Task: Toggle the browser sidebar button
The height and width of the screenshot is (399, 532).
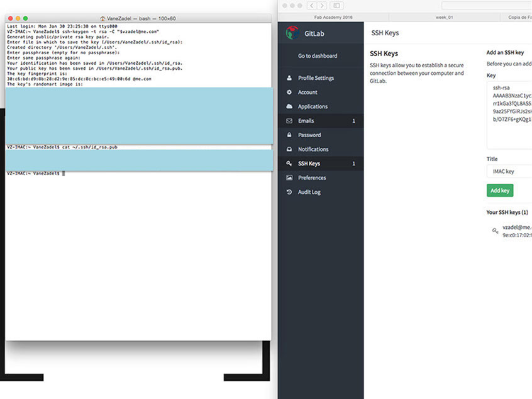Action: 336,6
